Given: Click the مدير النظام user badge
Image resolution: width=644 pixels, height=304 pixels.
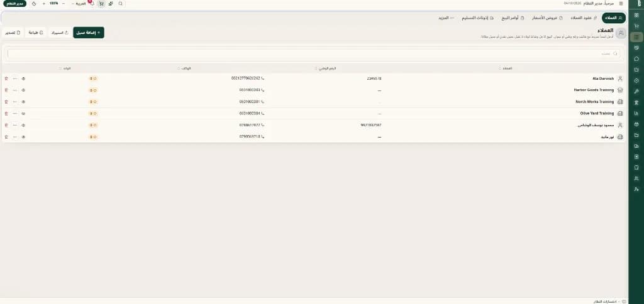Looking at the screenshot, I should coord(15,3).
